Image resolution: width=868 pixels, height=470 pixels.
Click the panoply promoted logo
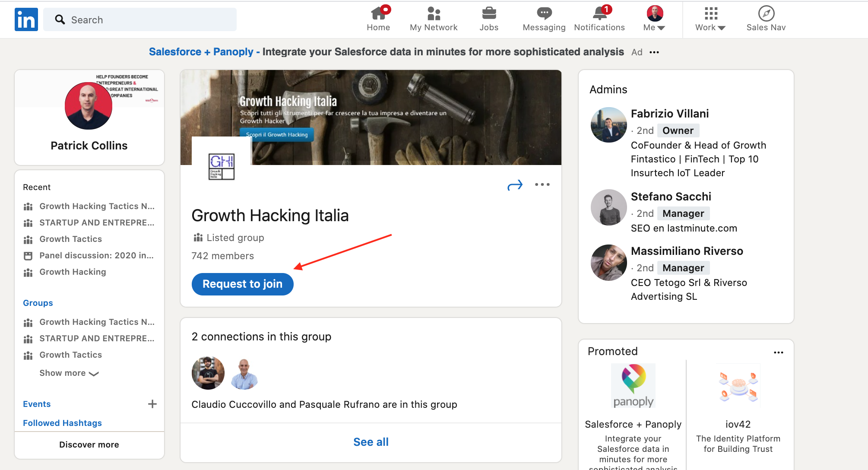(x=633, y=386)
